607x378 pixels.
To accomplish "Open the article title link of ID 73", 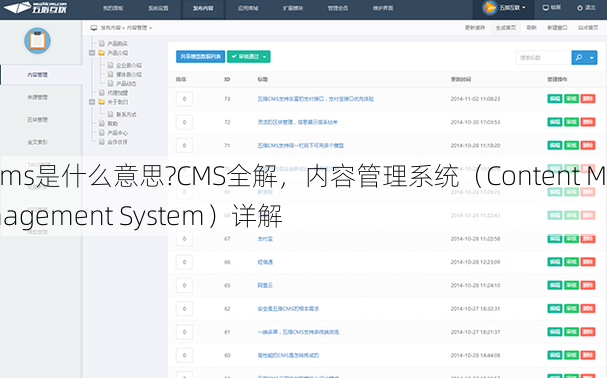I will pyautogui.click(x=316, y=99).
